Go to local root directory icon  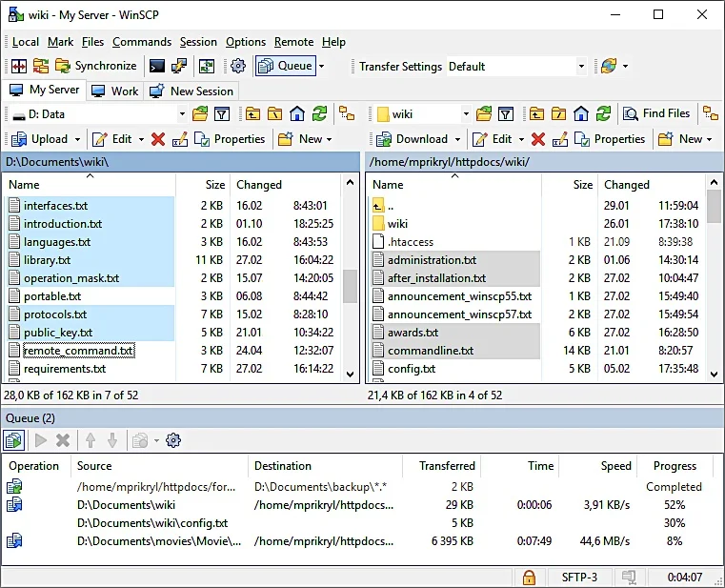pyautogui.click(x=275, y=114)
